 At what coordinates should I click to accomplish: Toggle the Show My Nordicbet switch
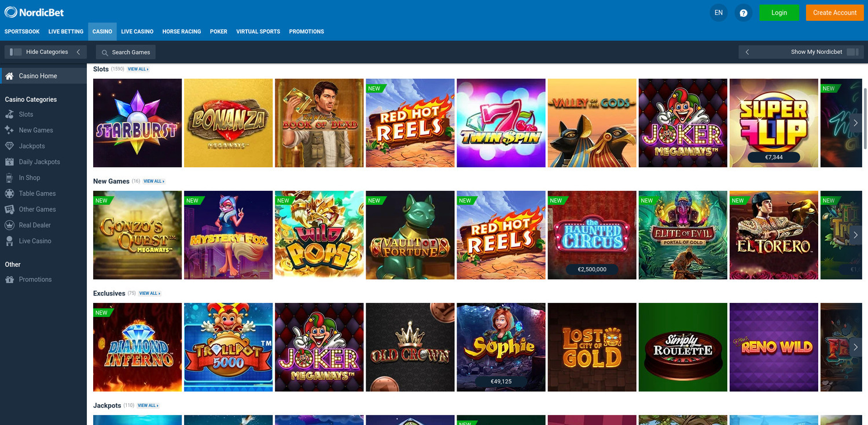pyautogui.click(x=852, y=52)
